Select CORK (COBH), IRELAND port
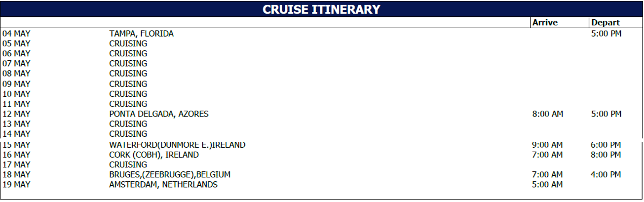This screenshot has width=644, height=202. click(154, 155)
